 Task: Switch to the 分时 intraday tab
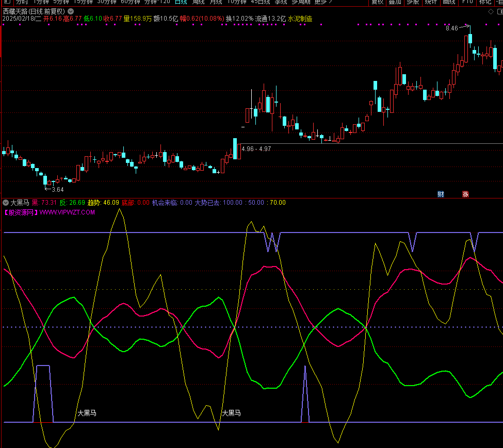22,2
